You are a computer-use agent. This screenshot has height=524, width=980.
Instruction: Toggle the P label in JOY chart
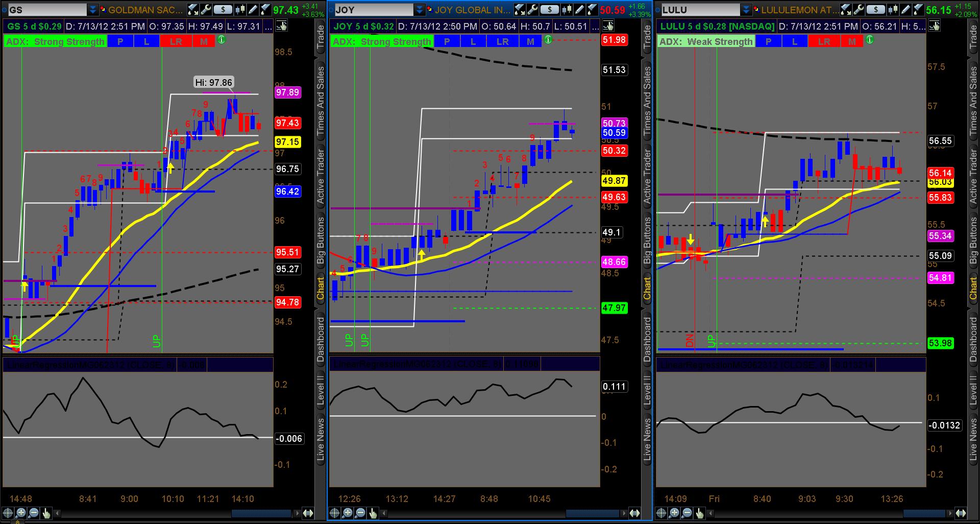point(447,42)
